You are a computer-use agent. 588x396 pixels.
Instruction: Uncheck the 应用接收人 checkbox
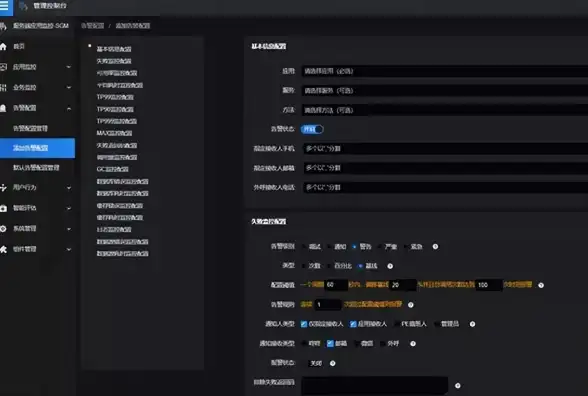pyautogui.click(x=353, y=324)
